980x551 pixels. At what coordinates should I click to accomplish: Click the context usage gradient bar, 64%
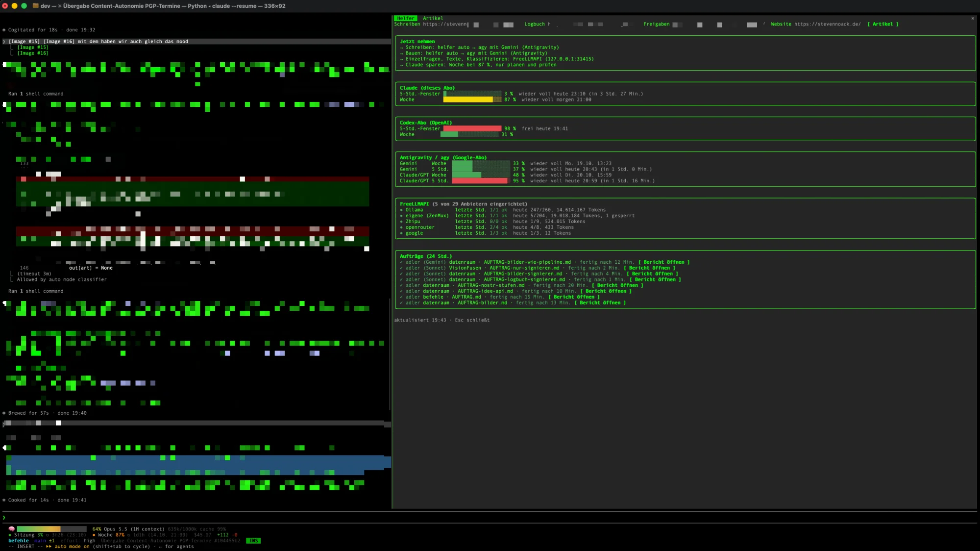(51, 529)
